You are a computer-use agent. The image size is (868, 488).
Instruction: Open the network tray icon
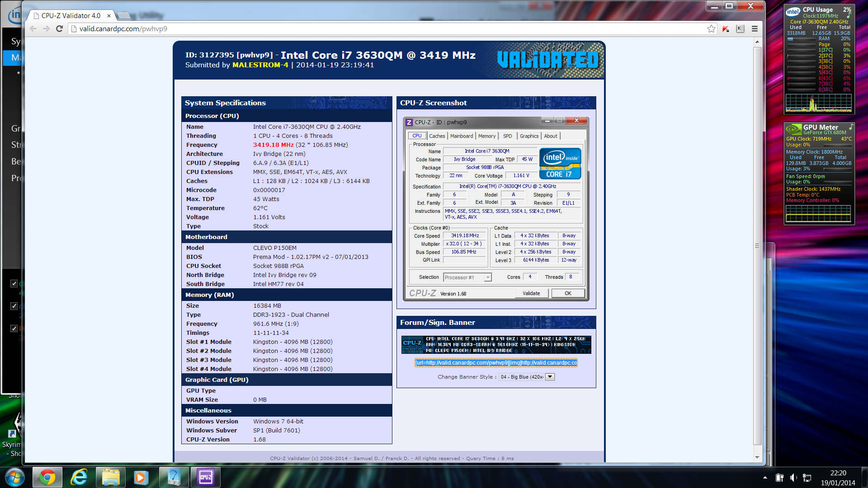coord(807,478)
